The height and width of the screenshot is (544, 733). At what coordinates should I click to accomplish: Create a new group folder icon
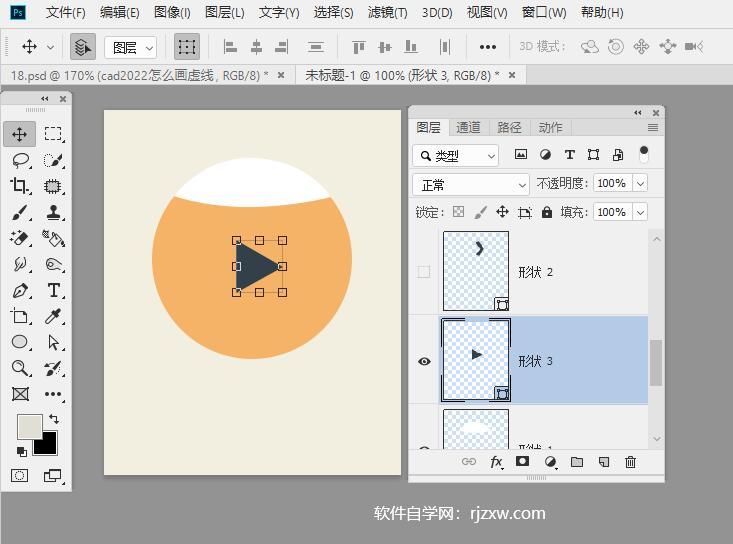577,462
